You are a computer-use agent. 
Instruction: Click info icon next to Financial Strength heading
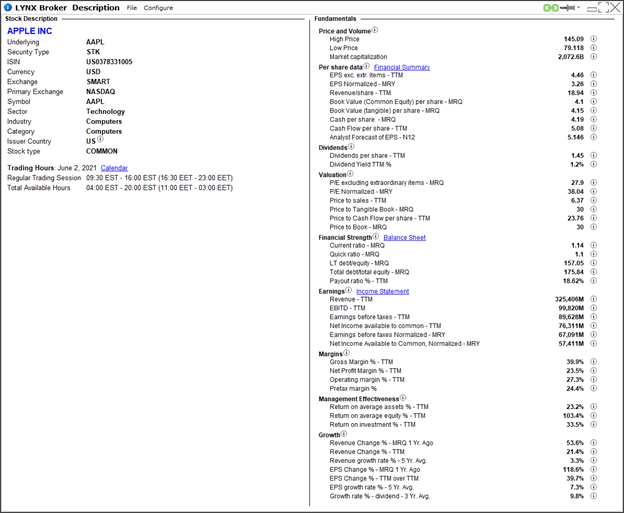[376, 236]
